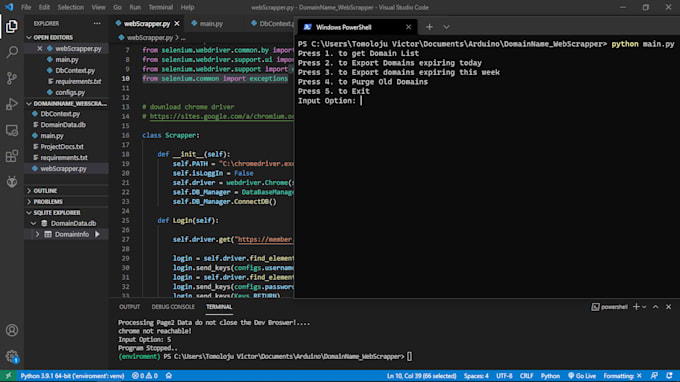The width and height of the screenshot is (680, 382).
Task: Click the PowerShell Input Option prompt
Action: [x=330, y=101]
